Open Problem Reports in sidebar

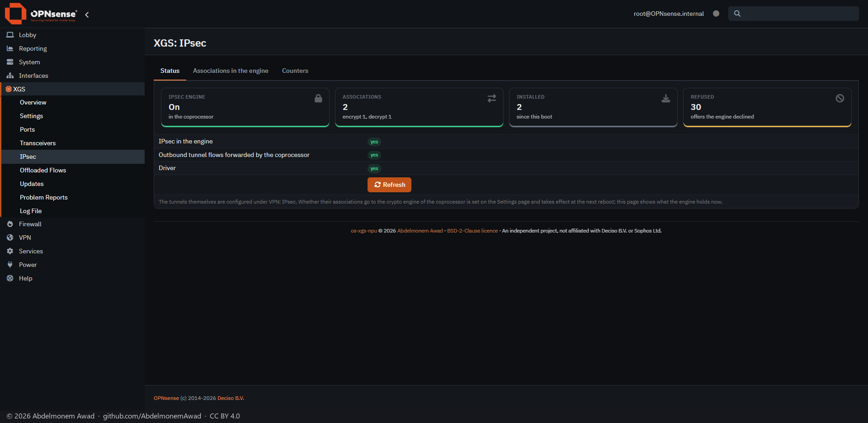click(x=44, y=197)
